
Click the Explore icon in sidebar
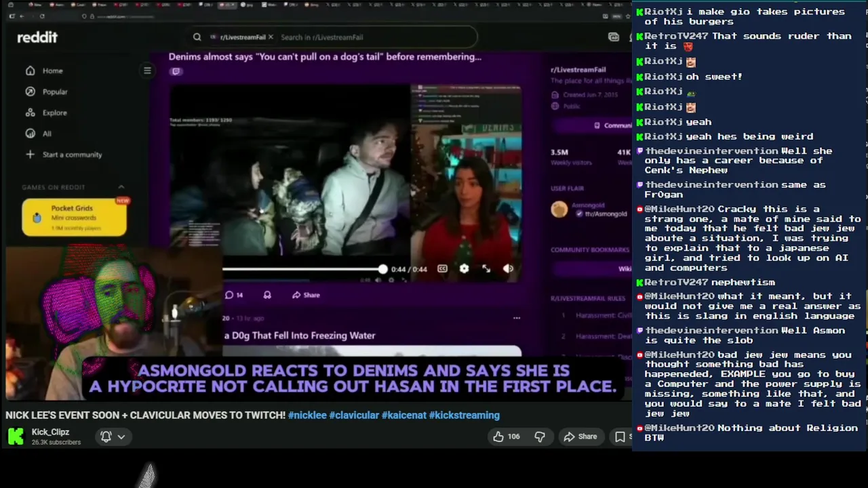pyautogui.click(x=30, y=113)
